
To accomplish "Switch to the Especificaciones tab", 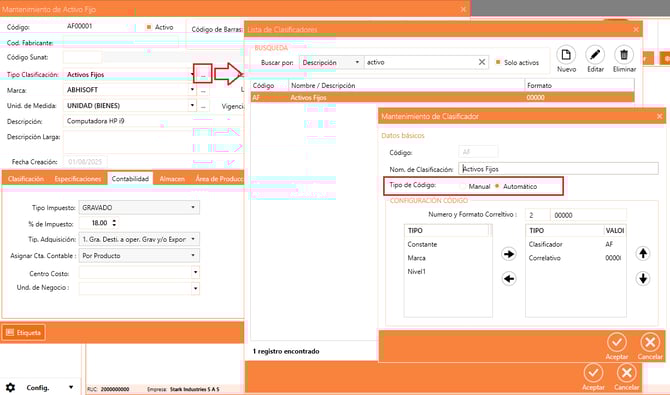I will pos(78,179).
